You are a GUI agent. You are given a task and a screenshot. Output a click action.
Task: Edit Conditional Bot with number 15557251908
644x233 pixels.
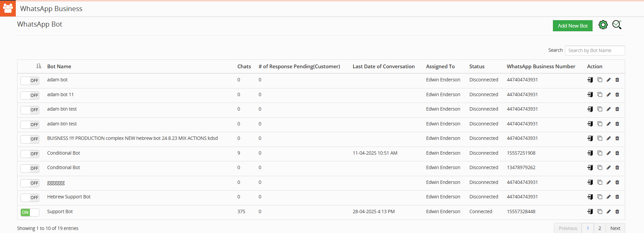tap(608, 153)
